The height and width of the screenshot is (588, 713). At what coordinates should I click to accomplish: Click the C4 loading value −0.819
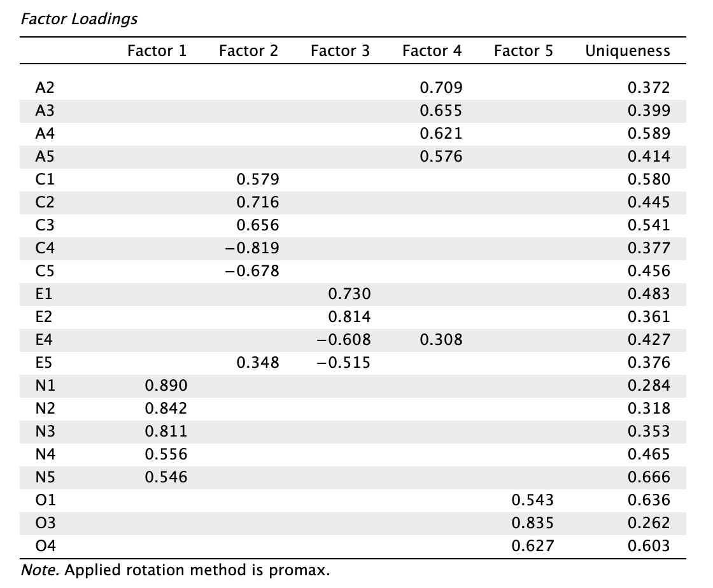(252, 248)
